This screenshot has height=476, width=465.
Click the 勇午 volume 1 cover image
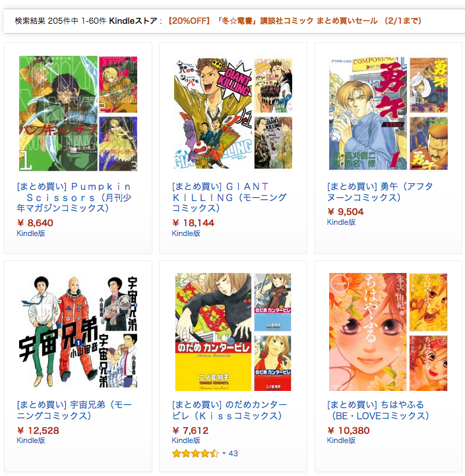(368, 113)
